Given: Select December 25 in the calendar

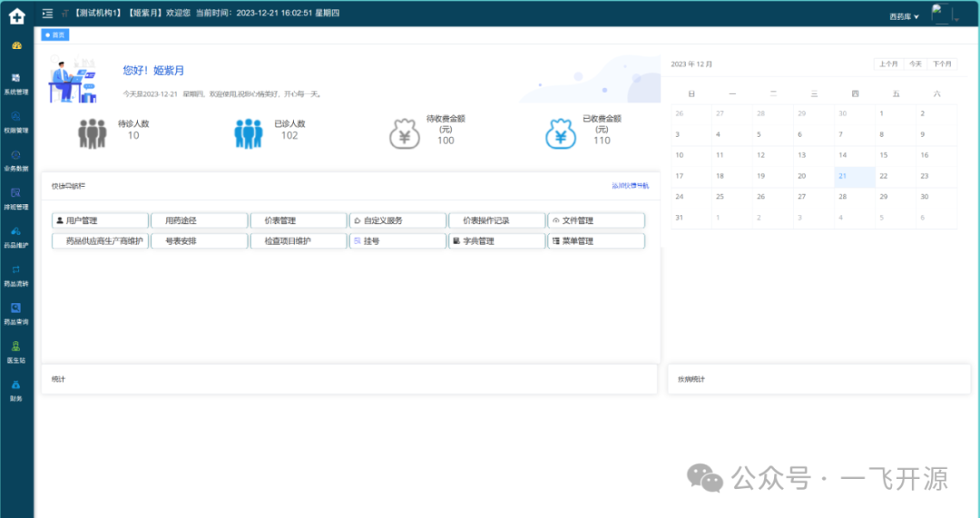Looking at the screenshot, I should click(720, 197).
